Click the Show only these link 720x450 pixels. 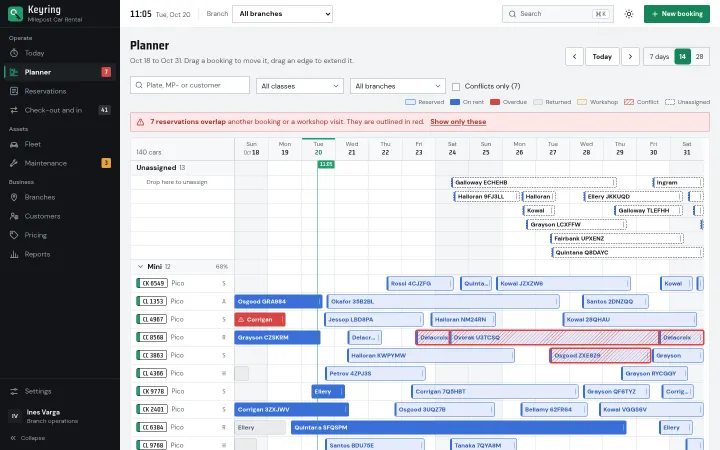pyautogui.click(x=458, y=122)
